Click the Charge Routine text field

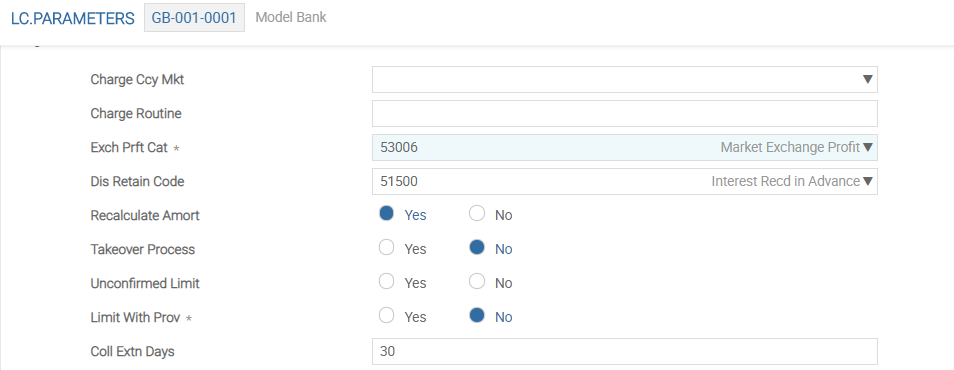coord(625,114)
